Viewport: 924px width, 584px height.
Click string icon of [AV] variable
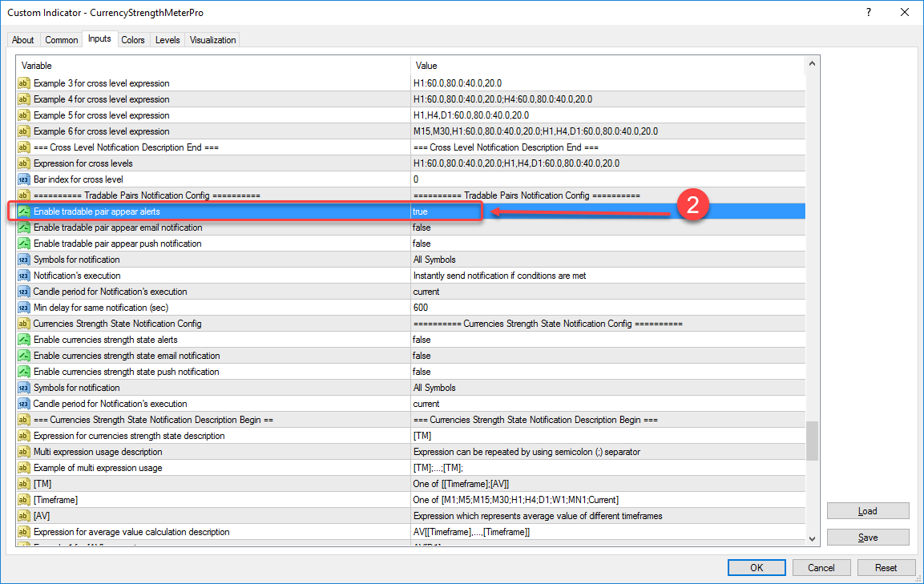23,516
